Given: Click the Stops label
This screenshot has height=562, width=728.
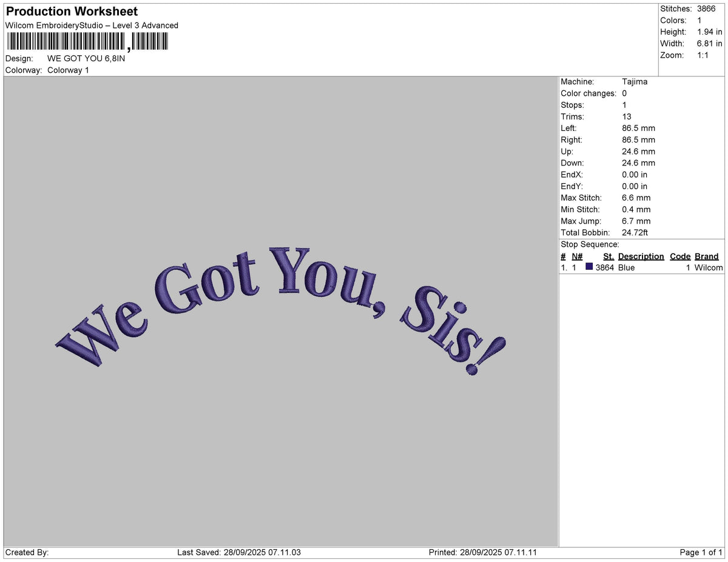Looking at the screenshot, I should [x=572, y=105].
